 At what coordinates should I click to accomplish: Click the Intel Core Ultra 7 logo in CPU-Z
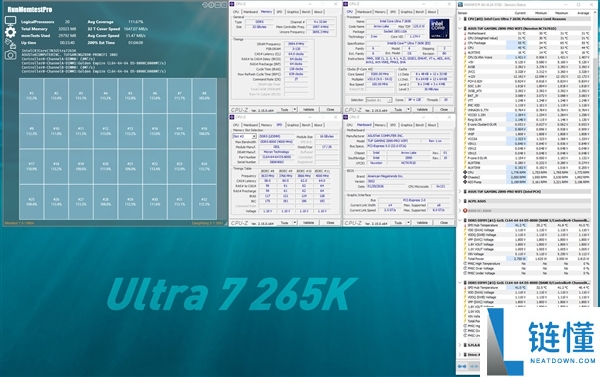[x=439, y=28]
